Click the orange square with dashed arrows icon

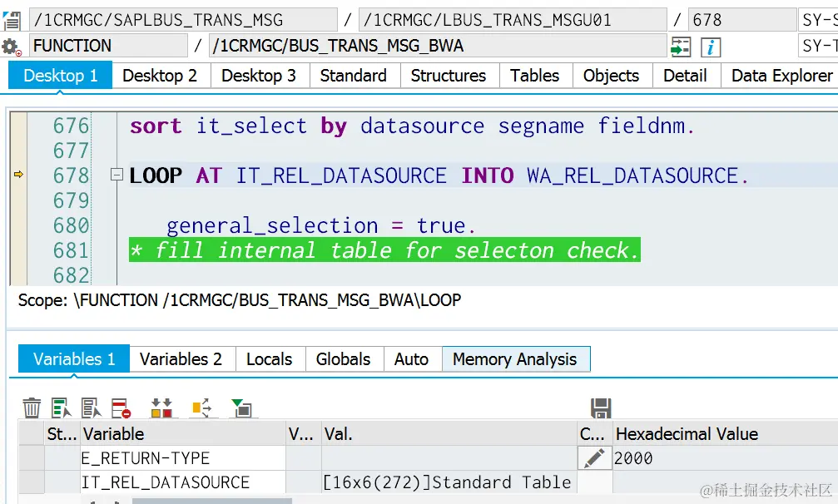(x=202, y=408)
